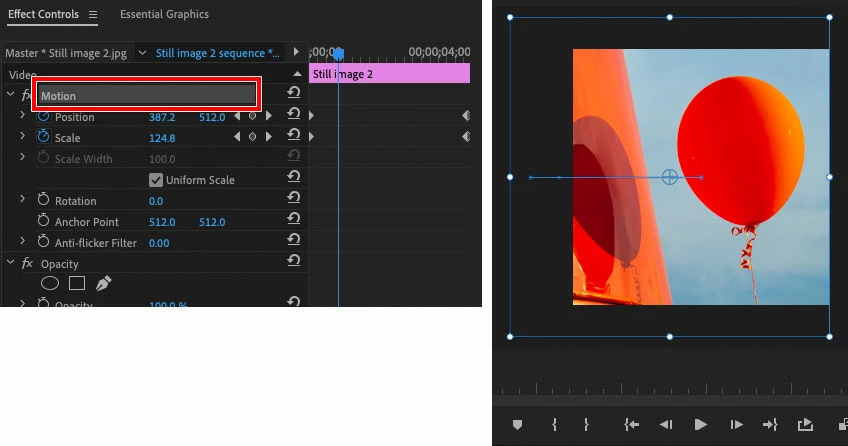The height and width of the screenshot is (446, 848).
Task: Expand the Anti-flicker Filter property
Action: click(x=22, y=241)
